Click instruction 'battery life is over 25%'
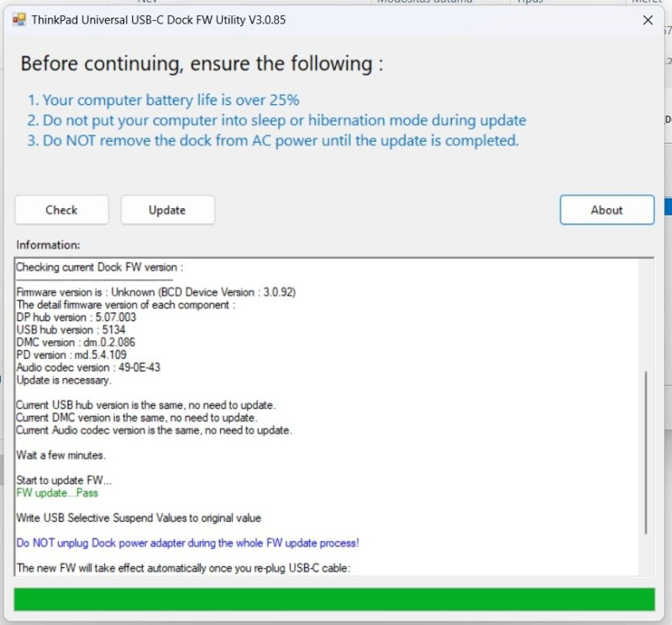The image size is (672, 625). 163,100
